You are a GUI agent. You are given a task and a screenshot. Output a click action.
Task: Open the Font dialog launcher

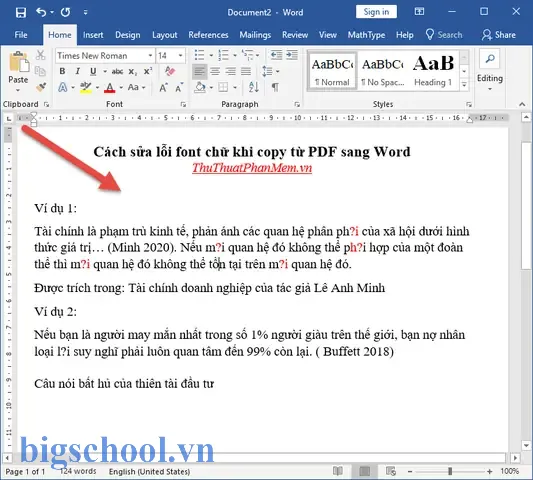pyautogui.click(x=184, y=104)
